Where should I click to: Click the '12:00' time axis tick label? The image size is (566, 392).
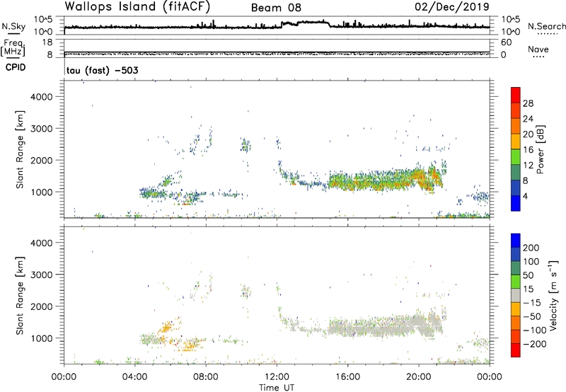click(277, 377)
